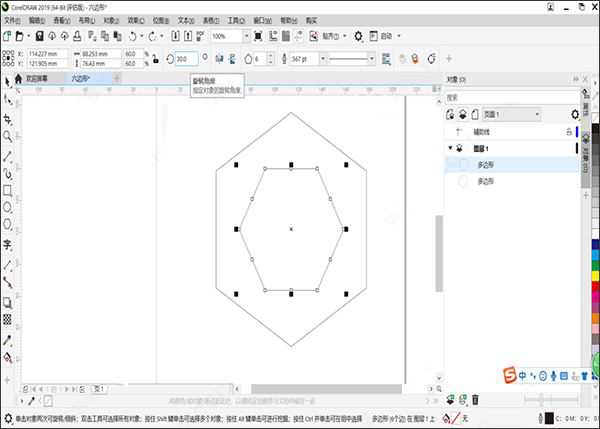Open the dropdown arrow beside the Open icon
Screen dimensions: 600x429
pos(28,36)
